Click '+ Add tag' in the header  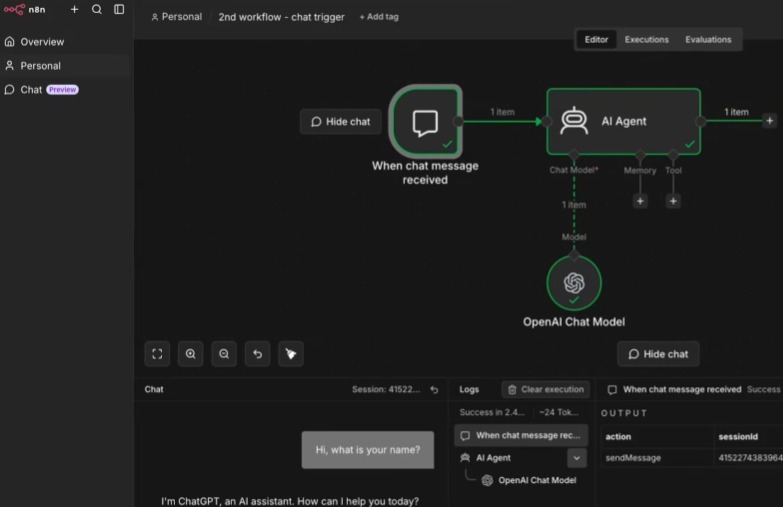[379, 17]
